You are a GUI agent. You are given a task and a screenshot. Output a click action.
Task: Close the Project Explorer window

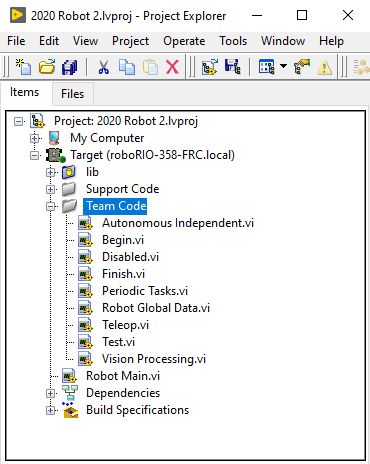[x=348, y=15]
